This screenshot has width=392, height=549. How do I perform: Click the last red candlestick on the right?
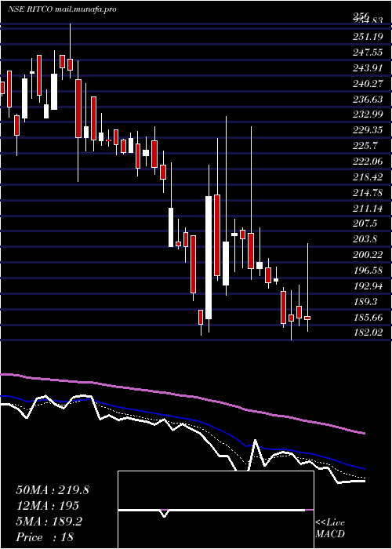point(307,318)
